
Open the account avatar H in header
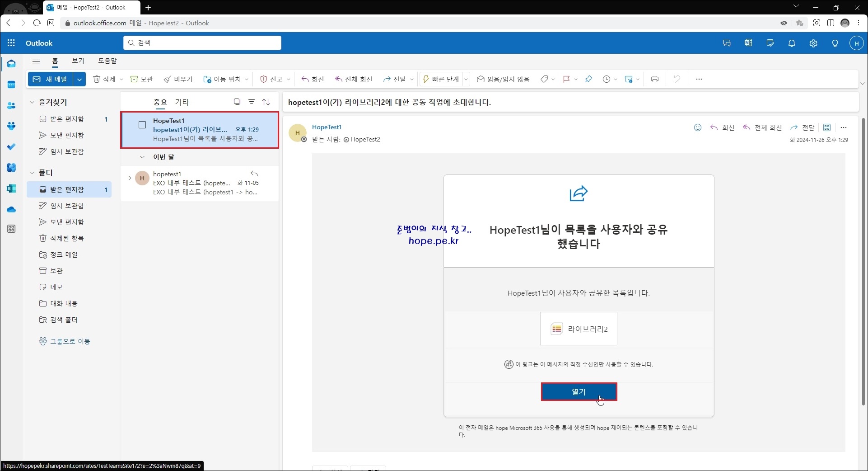tap(857, 43)
